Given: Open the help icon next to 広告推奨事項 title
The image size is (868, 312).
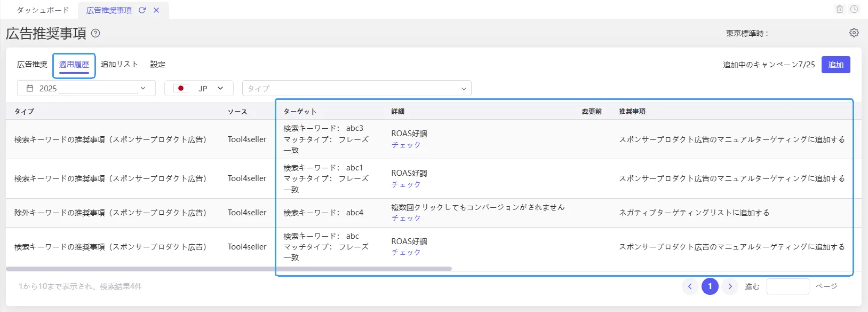Looking at the screenshot, I should [95, 33].
